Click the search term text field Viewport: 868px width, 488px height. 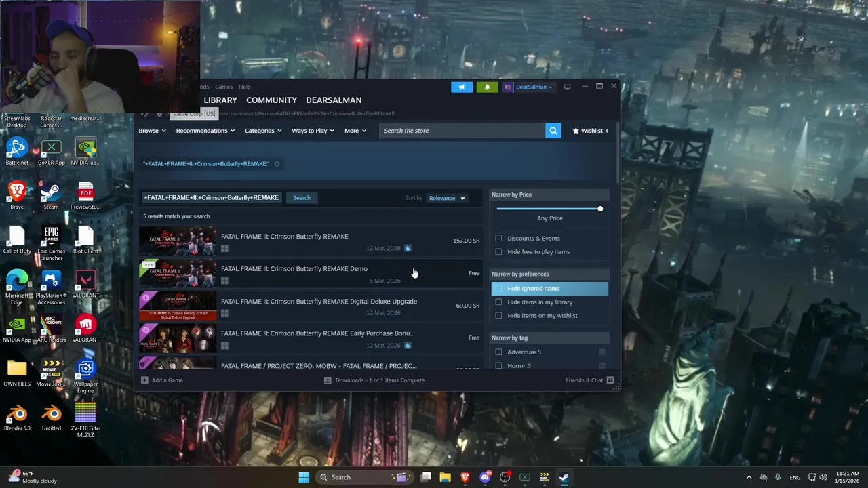coord(212,198)
